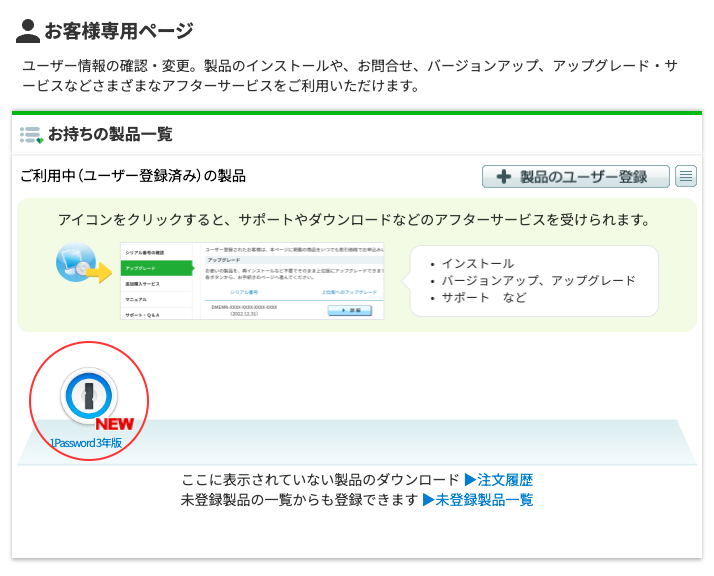Click the お客様専用ページ page title
This screenshot has width=714, height=576.
119,31
